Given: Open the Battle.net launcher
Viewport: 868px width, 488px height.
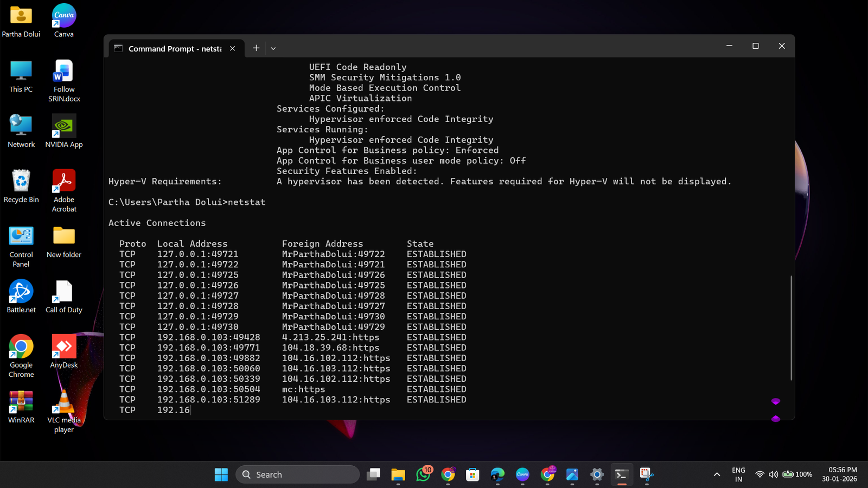Looking at the screenshot, I should tap(21, 291).
